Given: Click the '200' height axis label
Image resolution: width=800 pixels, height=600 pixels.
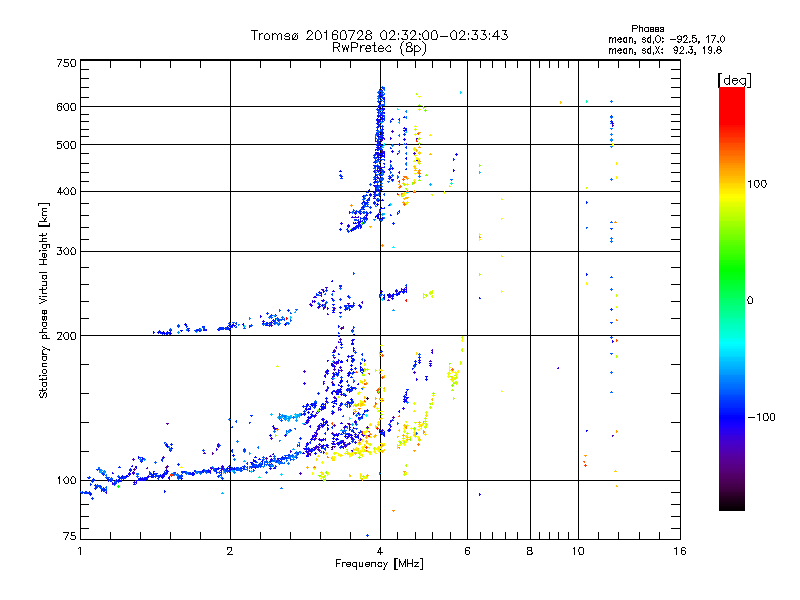Looking at the screenshot, I should [66, 336].
